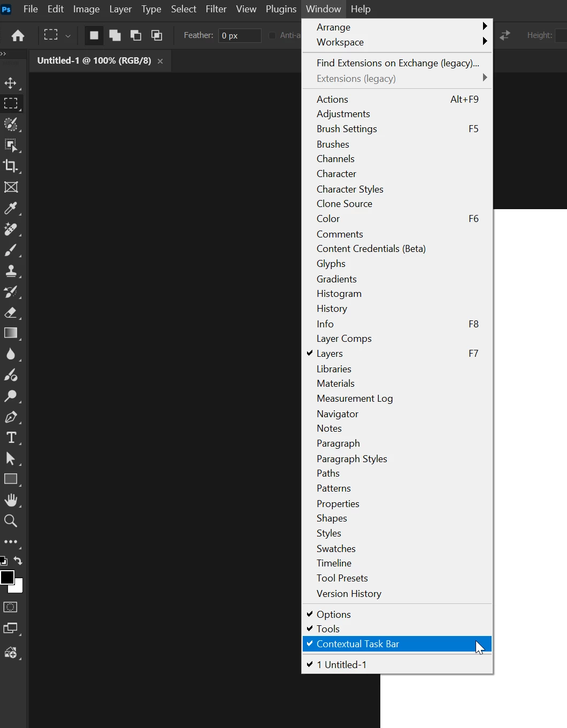Screen dimensions: 567x728
Task: Open the File menu
Action: point(30,9)
